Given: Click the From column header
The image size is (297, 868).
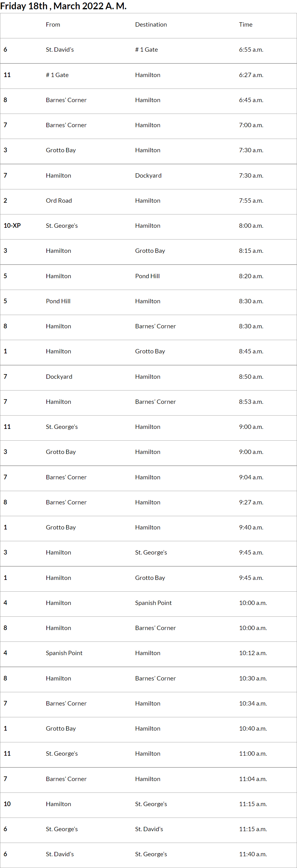Looking at the screenshot, I should (53, 24).
